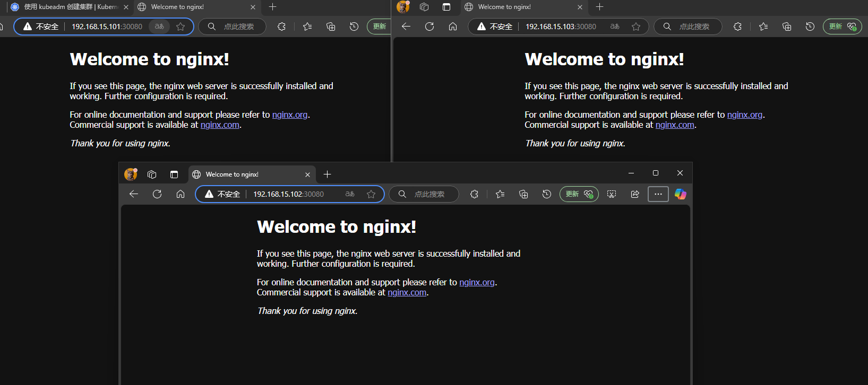Open nginx.org link in 192.168.15.101 window
The image size is (868, 385).
[x=290, y=115]
